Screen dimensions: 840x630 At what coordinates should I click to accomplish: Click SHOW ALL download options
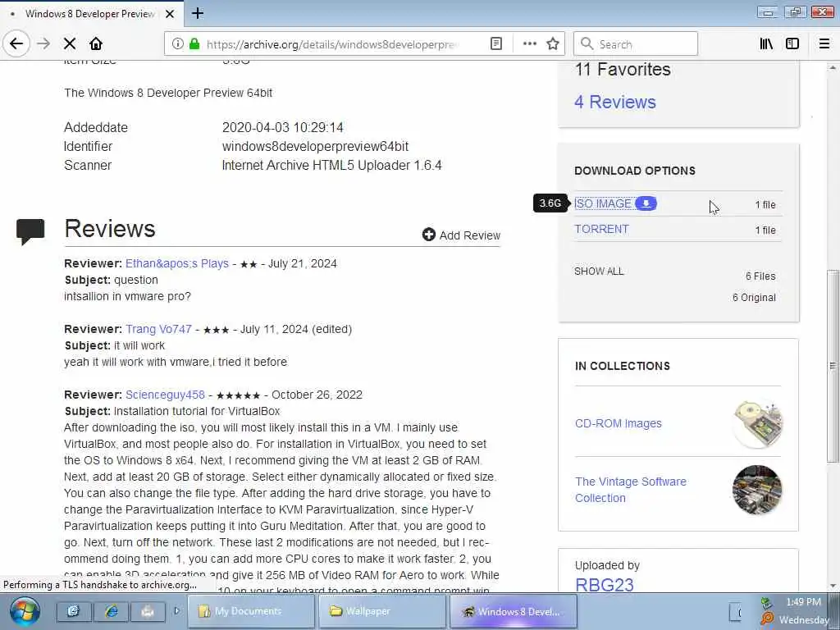point(599,271)
